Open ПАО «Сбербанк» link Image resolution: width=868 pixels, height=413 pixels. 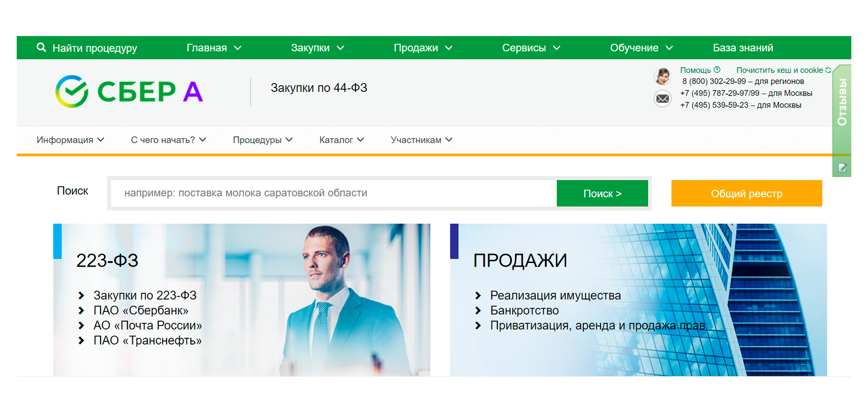(141, 310)
